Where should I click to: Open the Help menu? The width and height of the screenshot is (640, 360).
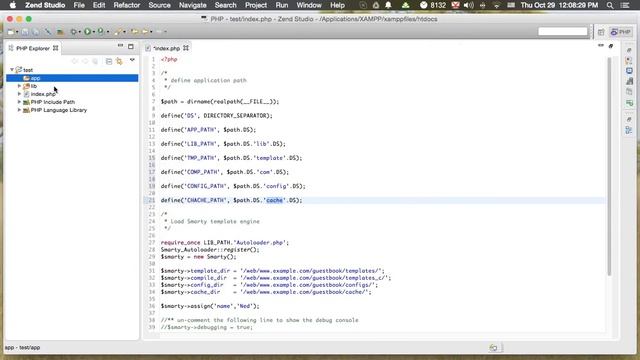click(x=337, y=5)
